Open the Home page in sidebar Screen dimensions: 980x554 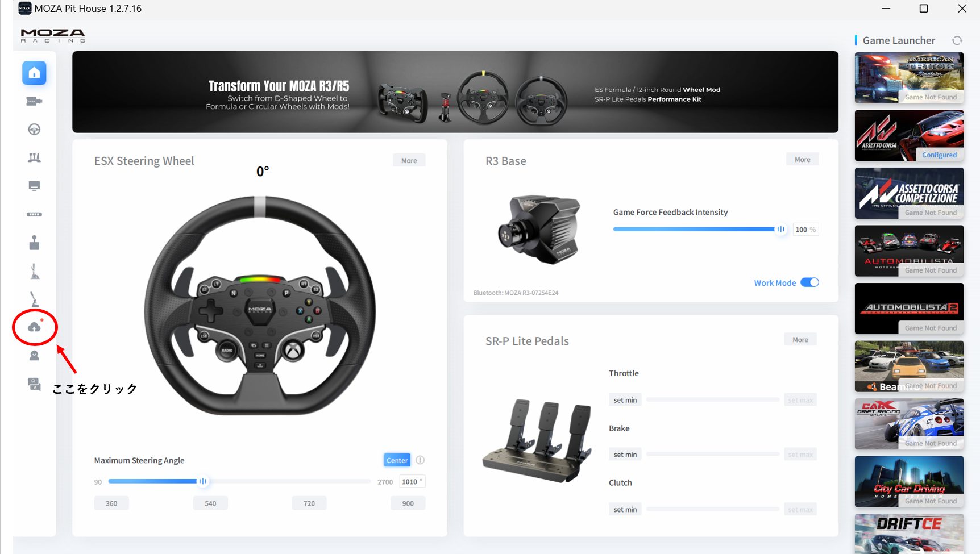(x=34, y=73)
